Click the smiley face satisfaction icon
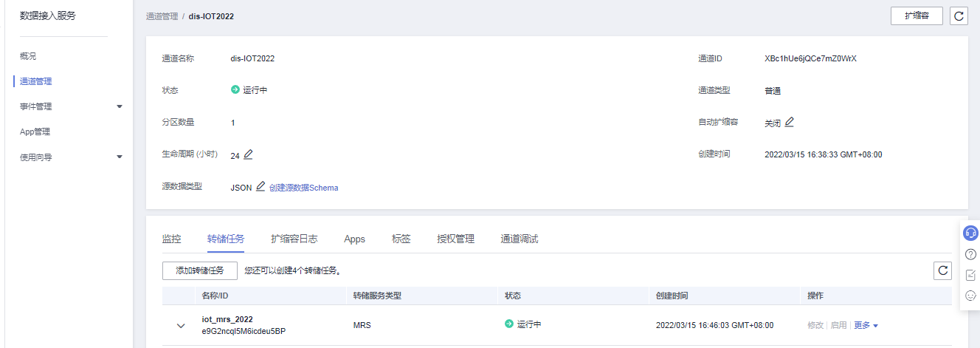Image resolution: width=980 pixels, height=348 pixels. tap(970, 296)
